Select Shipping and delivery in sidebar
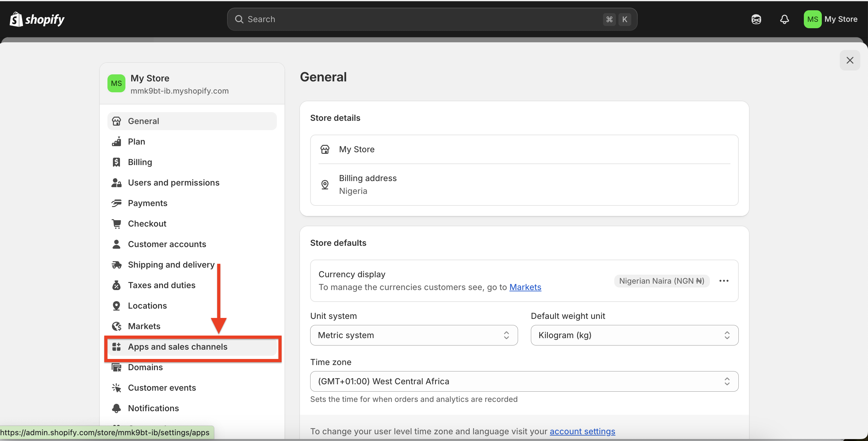The image size is (868, 441). pyautogui.click(x=171, y=265)
